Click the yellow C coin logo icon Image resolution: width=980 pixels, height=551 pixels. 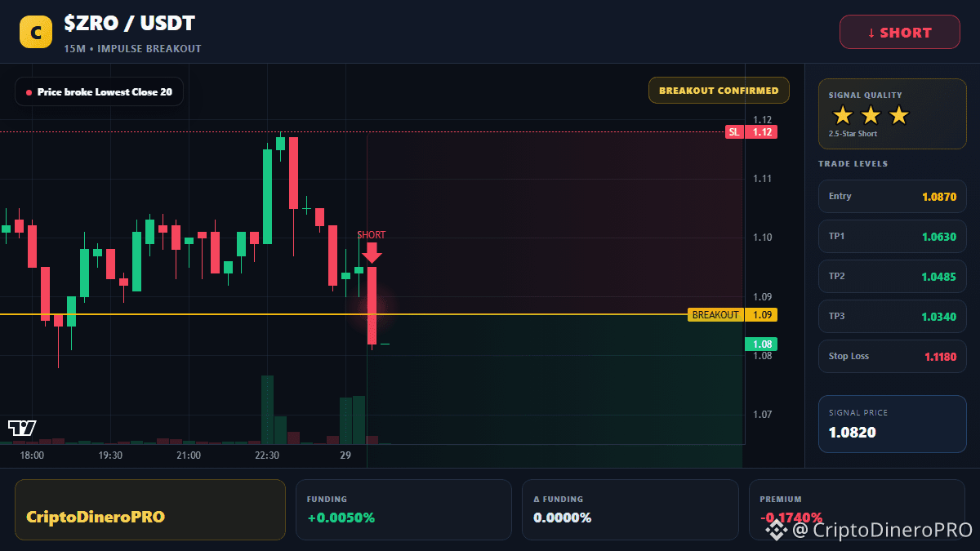click(x=35, y=32)
